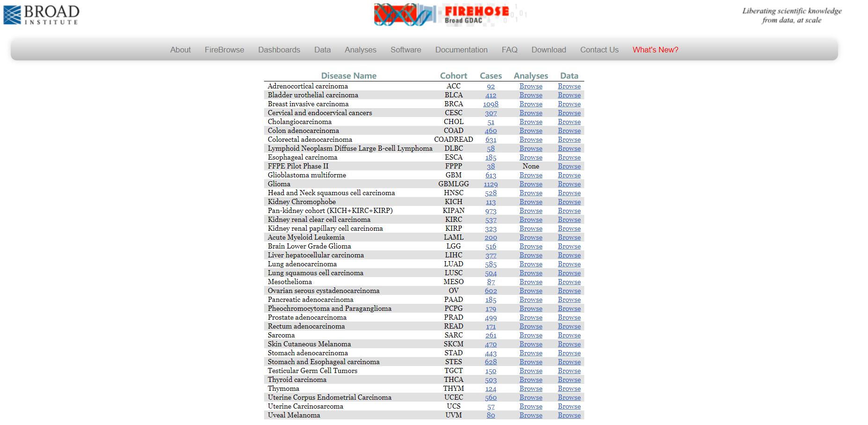Open the 261 cases link for Sarcoma
This screenshot has height=425, width=868.
[491, 335]
